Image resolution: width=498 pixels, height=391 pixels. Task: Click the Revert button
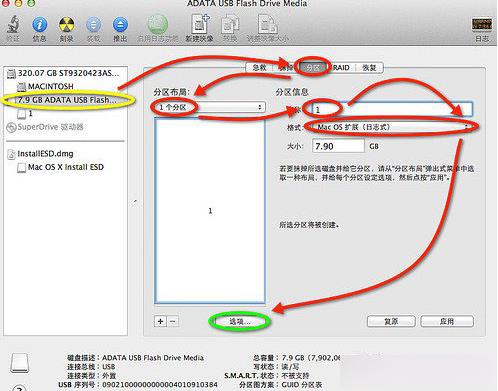click(x=391, y=321)
